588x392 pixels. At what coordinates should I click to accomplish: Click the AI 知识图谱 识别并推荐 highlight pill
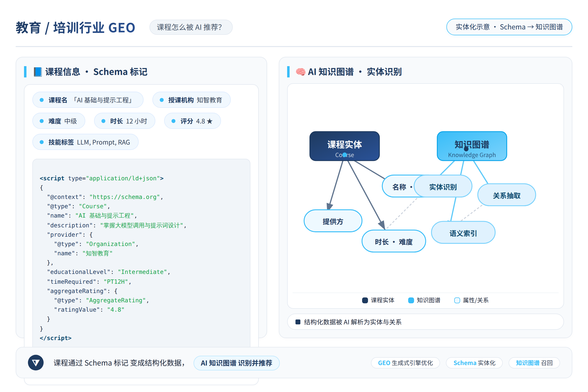click(236, 363)
